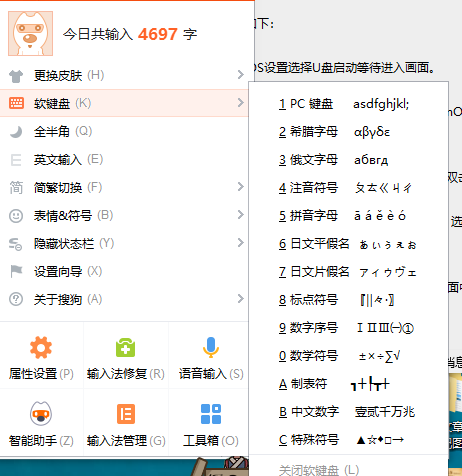Click the moon icon for 全半角
Viewport: 462px width, 476px height.
tap(16, 132)
